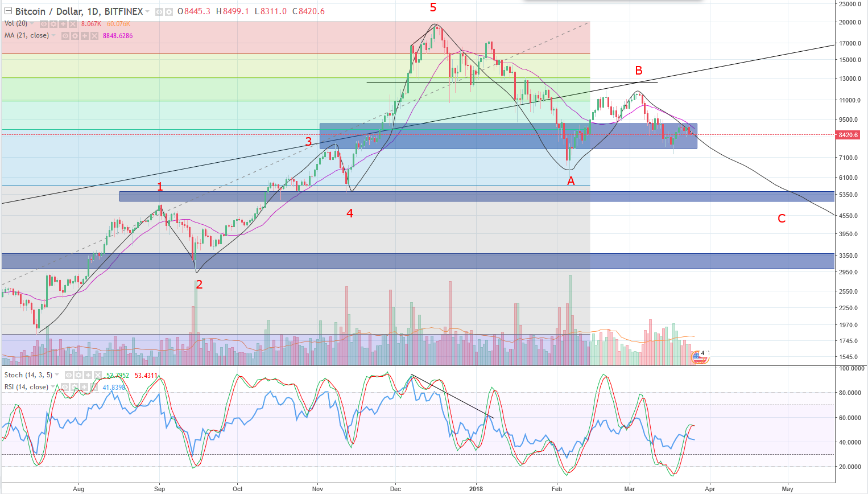
Task: Select the current price label 8420.6
Action: pyautogui.click(x=848, y=135)
